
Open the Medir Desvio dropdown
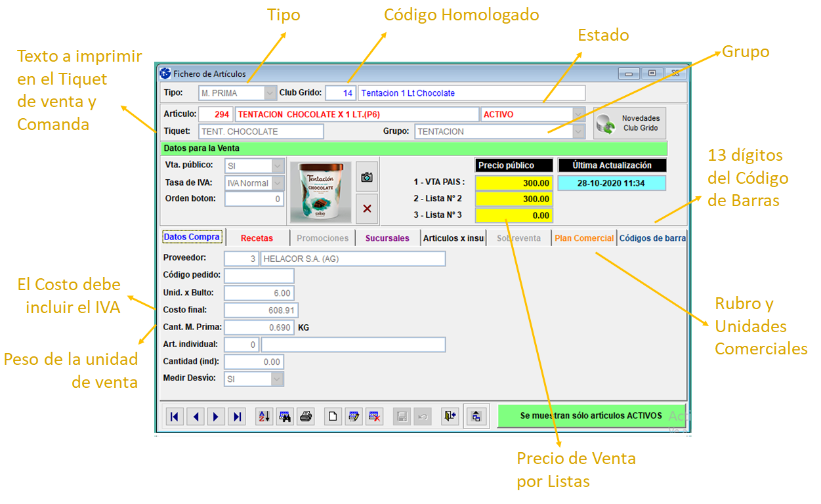[278, 379]
